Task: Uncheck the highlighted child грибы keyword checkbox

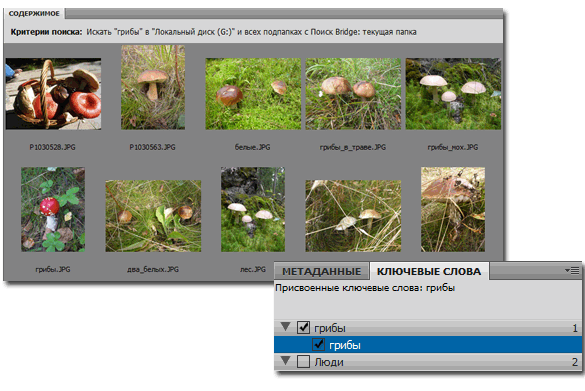Action: 318,344
